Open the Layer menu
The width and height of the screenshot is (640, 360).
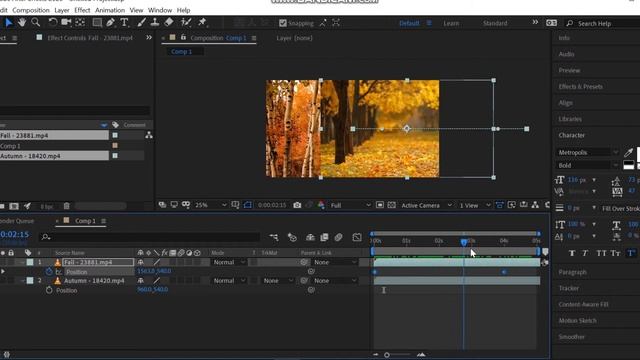click(62, 10)
